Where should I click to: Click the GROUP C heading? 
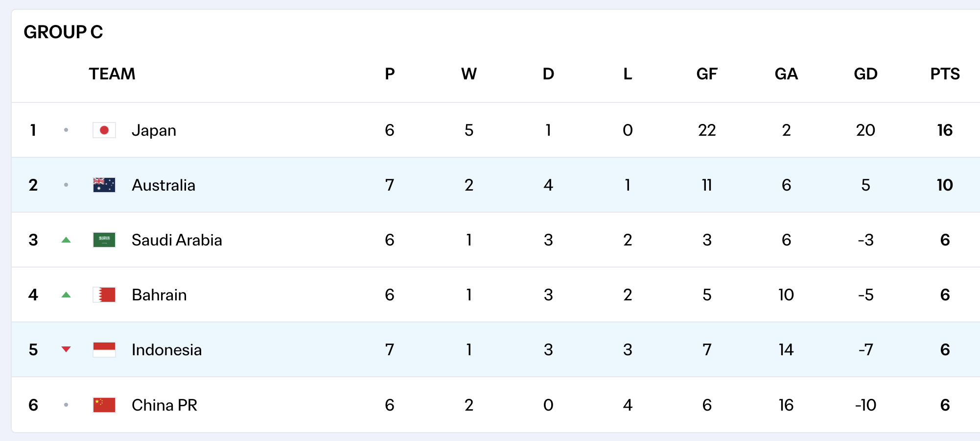63,32
